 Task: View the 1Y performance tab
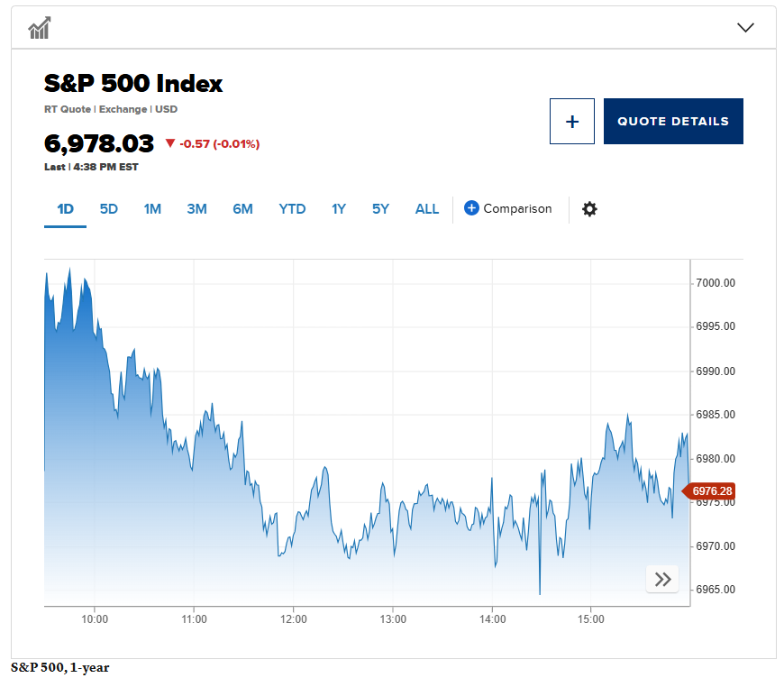coord(339,208)
